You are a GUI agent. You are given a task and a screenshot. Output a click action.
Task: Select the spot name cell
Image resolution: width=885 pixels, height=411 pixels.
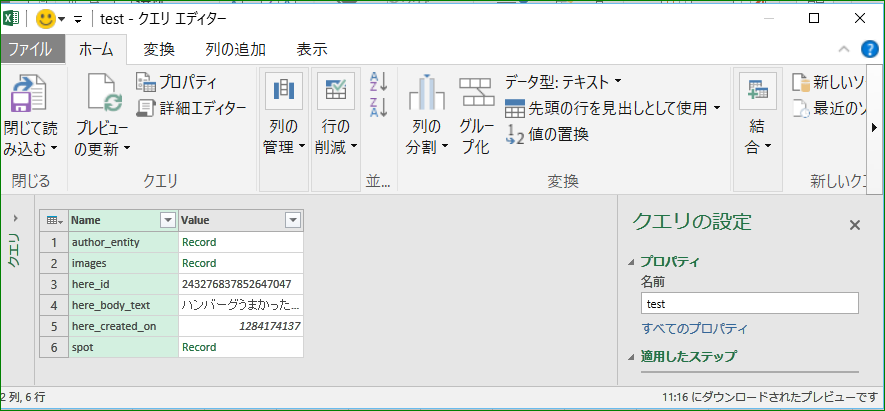[124, 347]
